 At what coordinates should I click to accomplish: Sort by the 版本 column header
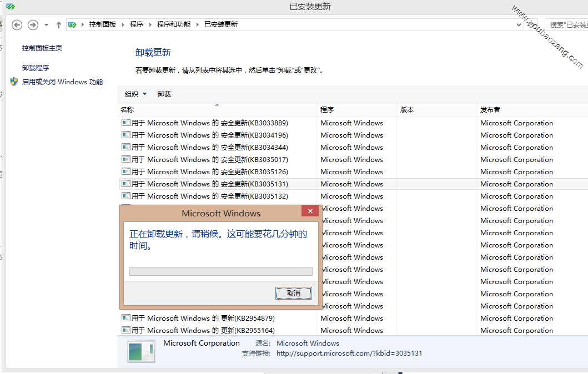coord(436,109)
